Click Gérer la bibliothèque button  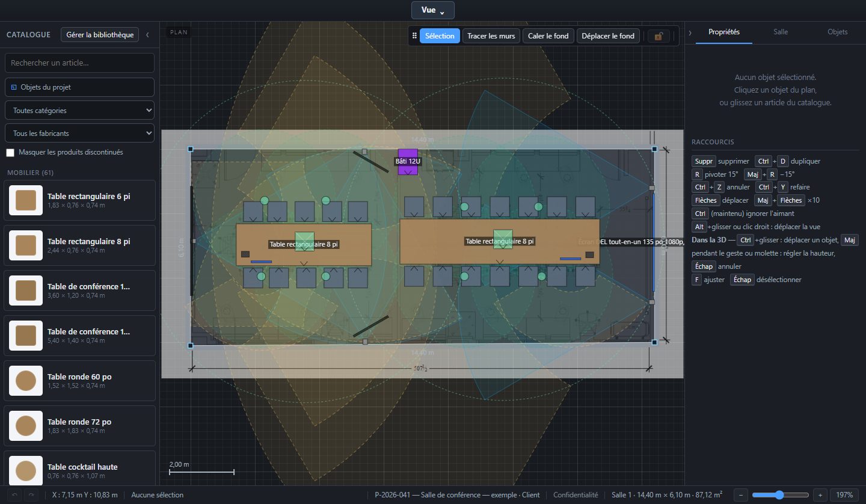[x=100, y=35]
